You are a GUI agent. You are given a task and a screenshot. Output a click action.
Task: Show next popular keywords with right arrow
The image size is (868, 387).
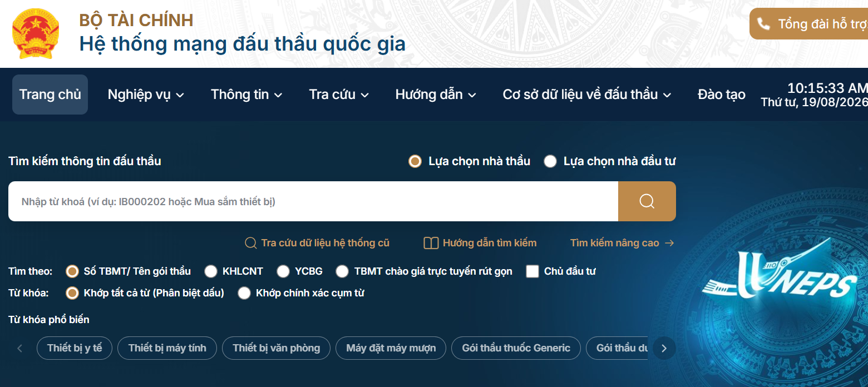point(664,349)
